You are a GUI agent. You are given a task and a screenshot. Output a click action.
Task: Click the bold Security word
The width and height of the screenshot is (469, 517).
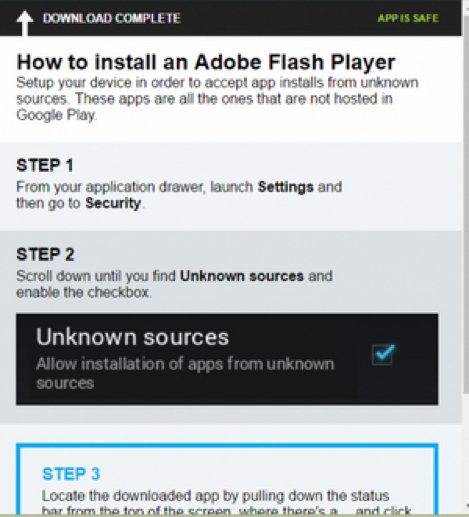click(x=113, y=203)
